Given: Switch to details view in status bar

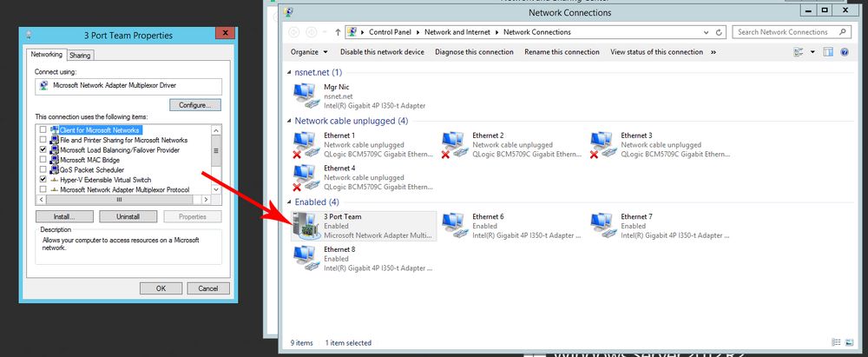Looking at the screenshot, I should tap(835, 342).
